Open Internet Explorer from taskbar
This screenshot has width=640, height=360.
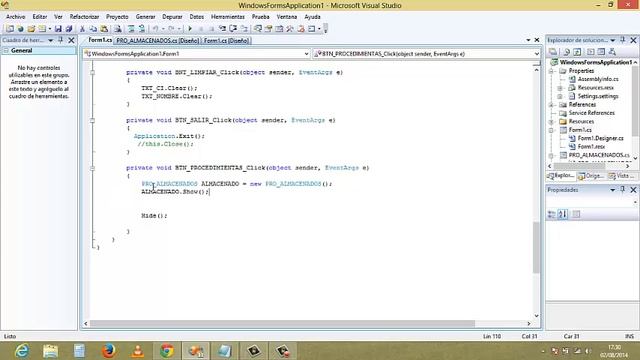(21, 351)
